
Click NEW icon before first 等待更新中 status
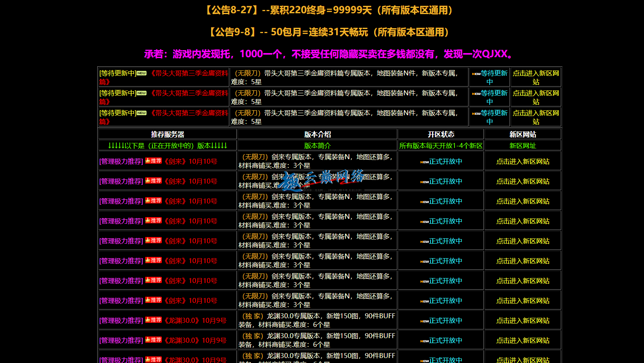(476, 74)
